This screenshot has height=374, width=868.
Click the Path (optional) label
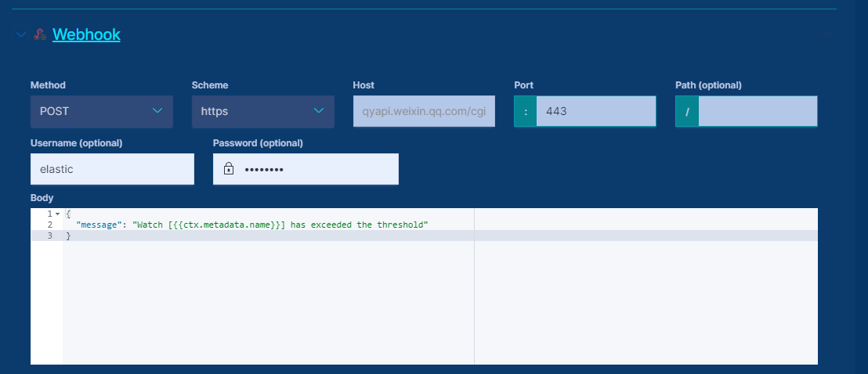(708, 85)
